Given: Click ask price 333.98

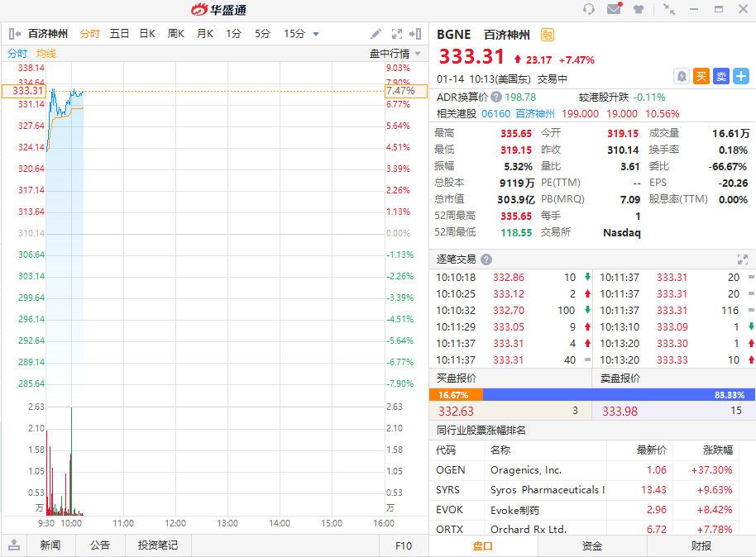Looking at the screenshot, I should (x=620, y=411).
